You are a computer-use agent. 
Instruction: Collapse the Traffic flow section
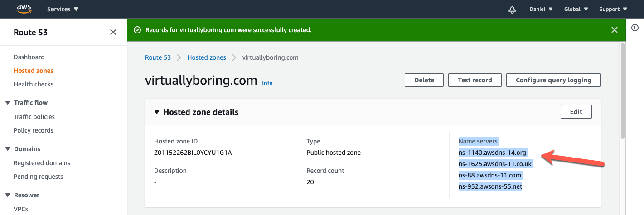8,103
